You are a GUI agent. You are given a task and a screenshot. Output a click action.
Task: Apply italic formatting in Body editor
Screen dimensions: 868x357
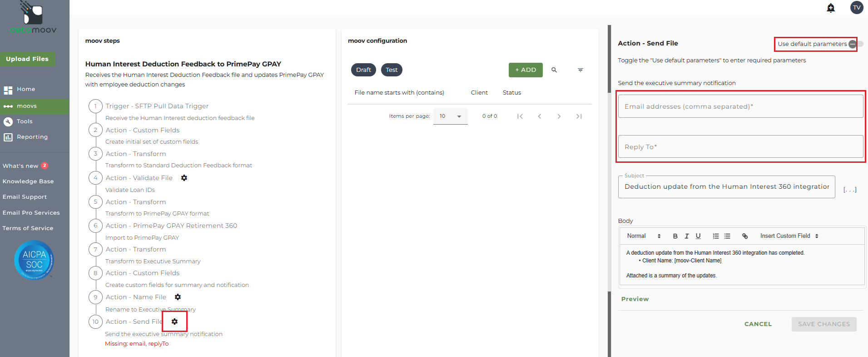[687, 236]
